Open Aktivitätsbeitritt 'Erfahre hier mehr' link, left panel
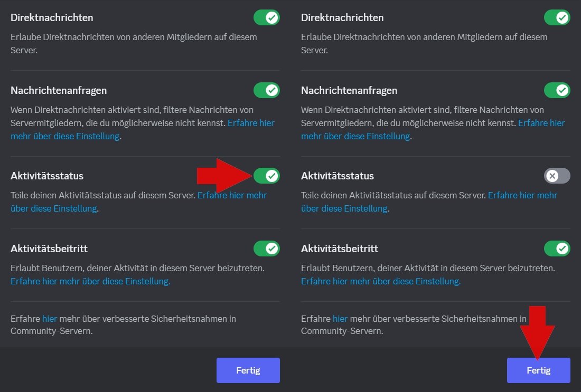The width and height of the screenshot is (581, 392). pyautogui.click(x=90, y=281)
